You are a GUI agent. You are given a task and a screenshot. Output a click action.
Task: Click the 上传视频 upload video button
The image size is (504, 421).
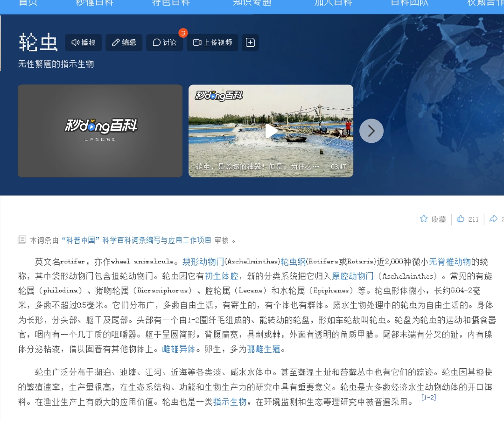click(212, 42)
